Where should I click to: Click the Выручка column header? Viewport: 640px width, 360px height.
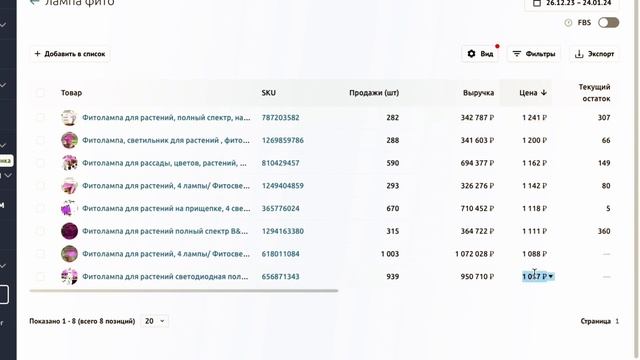pyautogui.click(x=478, y=93)
